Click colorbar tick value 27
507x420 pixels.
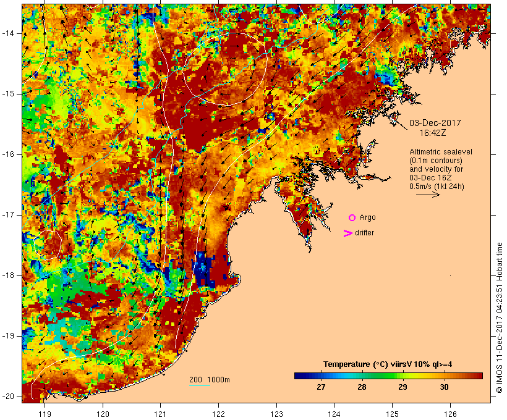click(x=321, y=387)
